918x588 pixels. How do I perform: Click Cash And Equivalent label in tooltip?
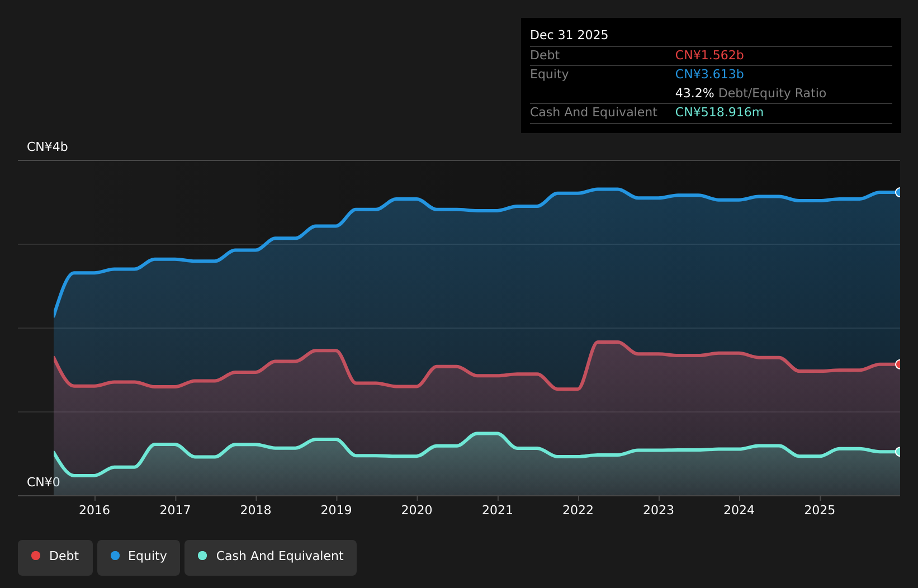(x=594, y=112)
